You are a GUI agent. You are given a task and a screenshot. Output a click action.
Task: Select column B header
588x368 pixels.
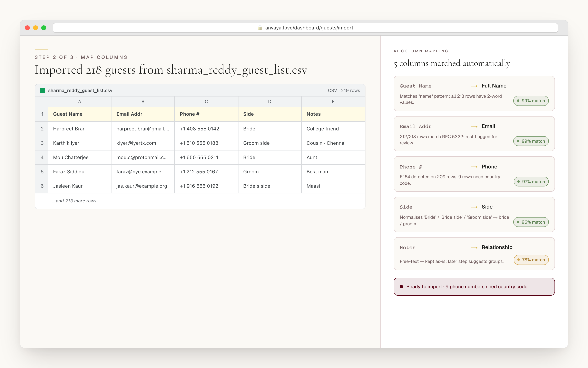tap(143, 101)
